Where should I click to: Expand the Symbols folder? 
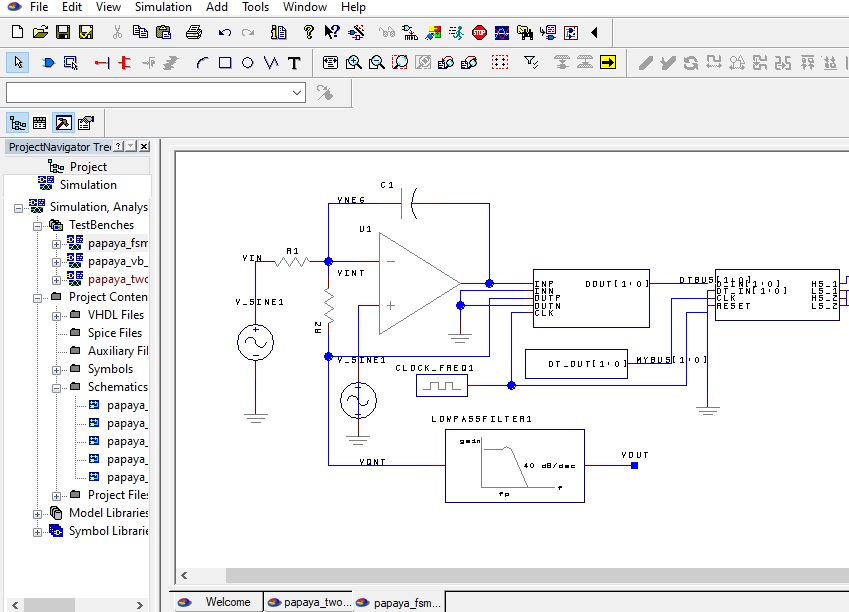click(56, 370)
